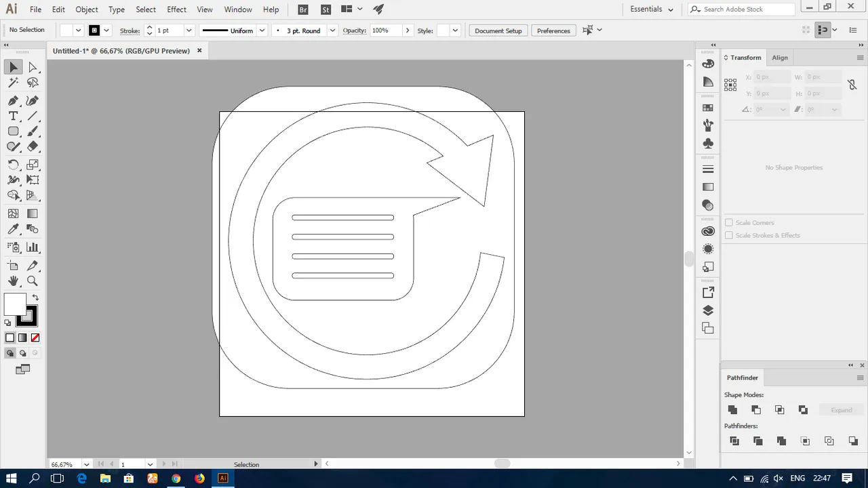This screenshot has height=488, width=868.
Task: Pick the Column Graph tool
Action: tap(33, 247)
